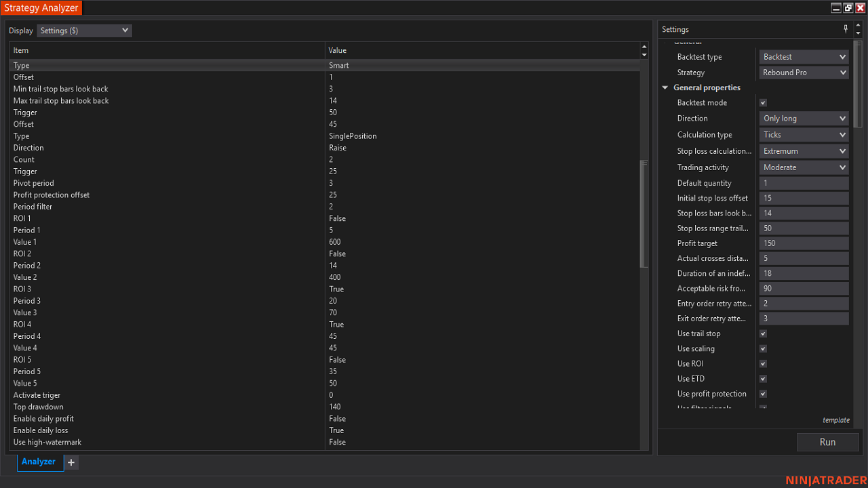Click the template link
868x488 pixels.
836,420
